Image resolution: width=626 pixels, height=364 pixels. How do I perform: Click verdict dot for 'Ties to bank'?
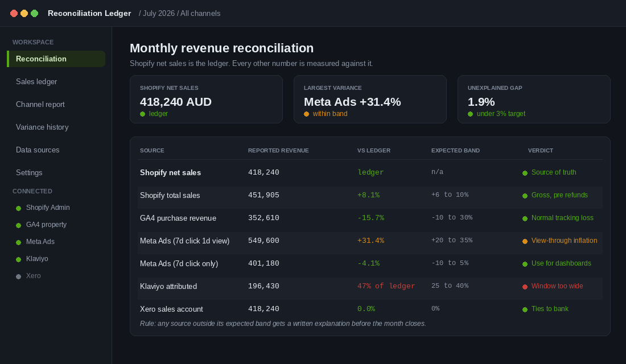[x=525, y=309]
